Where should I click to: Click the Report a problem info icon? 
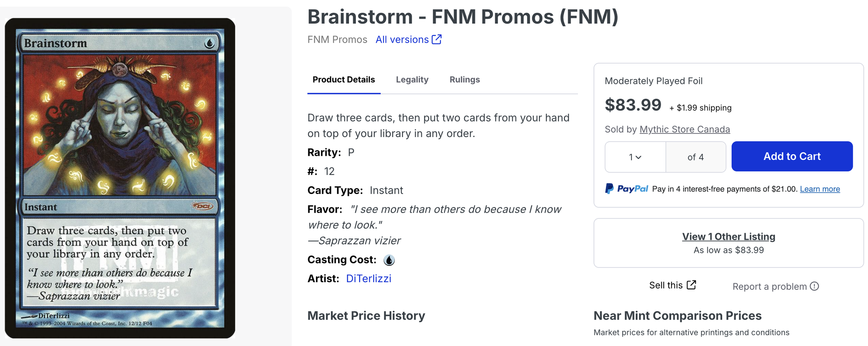pyautogui.click(x=814, y=286)
